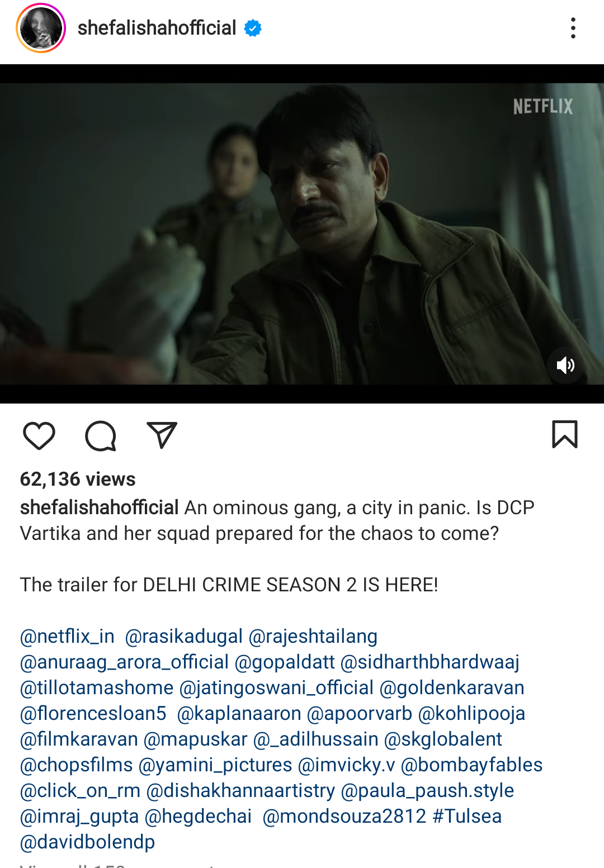Like the post with the heart icon

pos(39,435)
